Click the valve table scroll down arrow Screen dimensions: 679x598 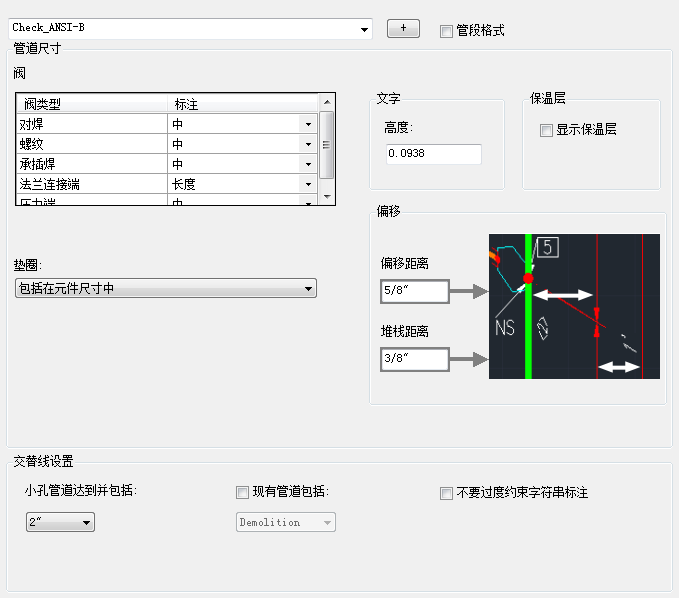click(327, 197)
